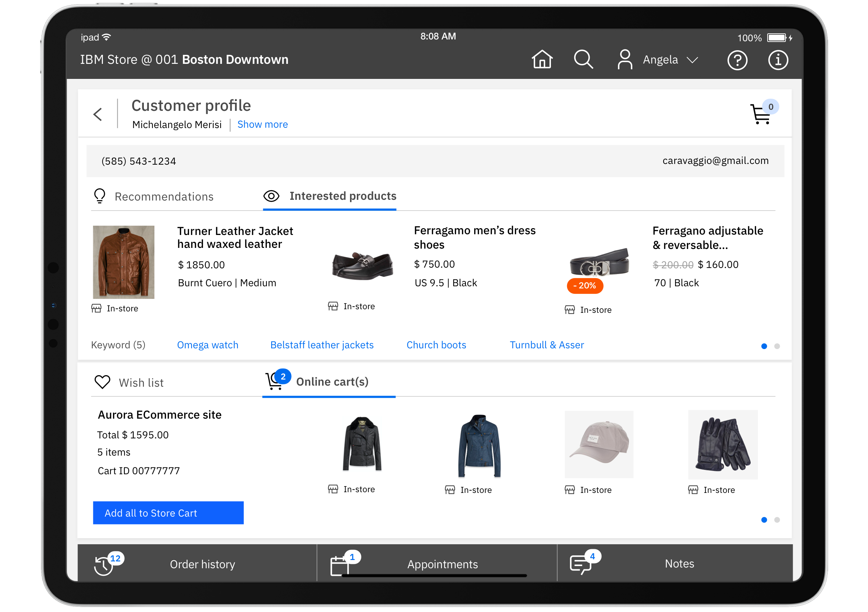Open the Belstaff leather jackets keyword link

(x=322, y=345)
